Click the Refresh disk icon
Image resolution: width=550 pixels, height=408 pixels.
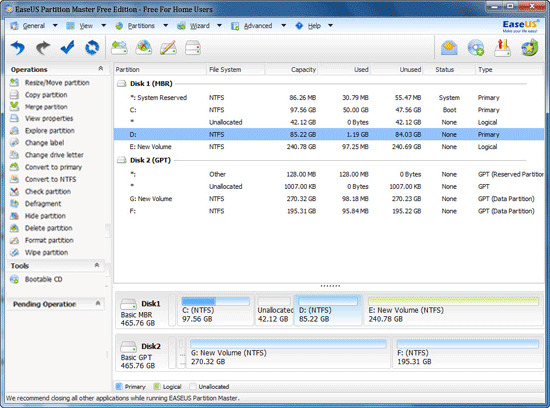(x=92, y=47)
